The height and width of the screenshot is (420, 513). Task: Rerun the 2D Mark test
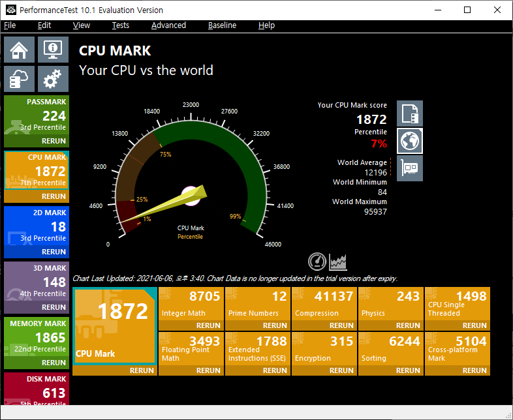coord(37,252)
